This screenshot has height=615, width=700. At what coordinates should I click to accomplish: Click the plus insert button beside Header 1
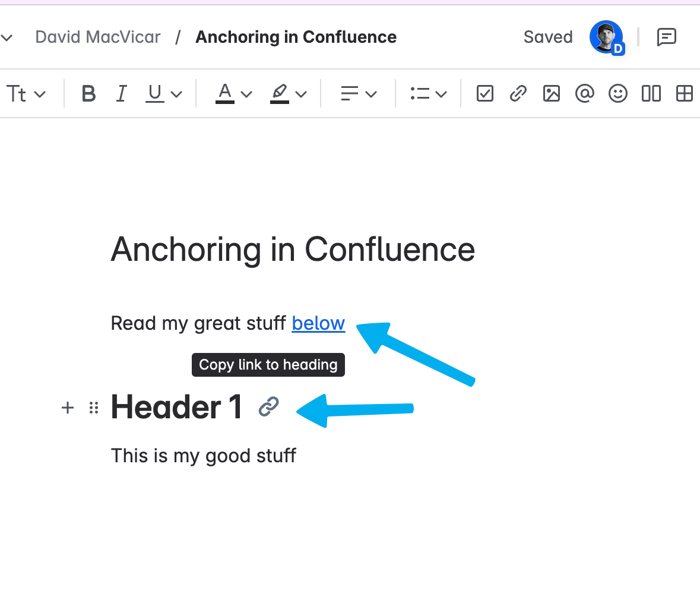pyautogui.click(x=68, y=408)
